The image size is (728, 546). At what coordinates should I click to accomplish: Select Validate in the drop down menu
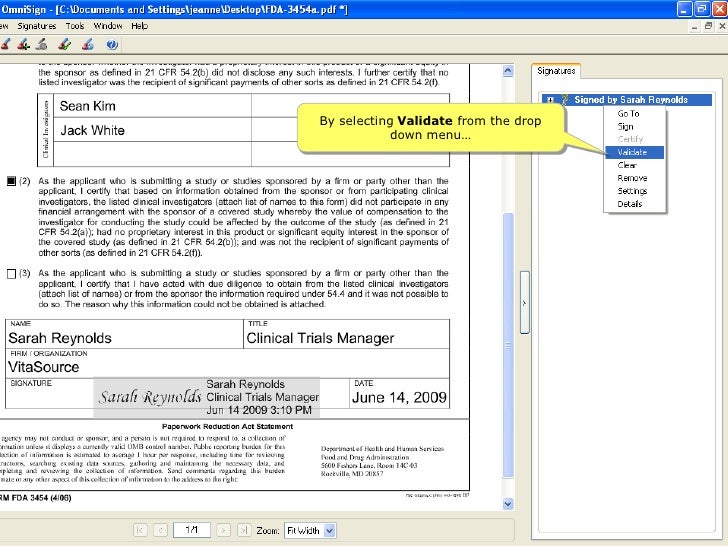click(x=635, y=152)
